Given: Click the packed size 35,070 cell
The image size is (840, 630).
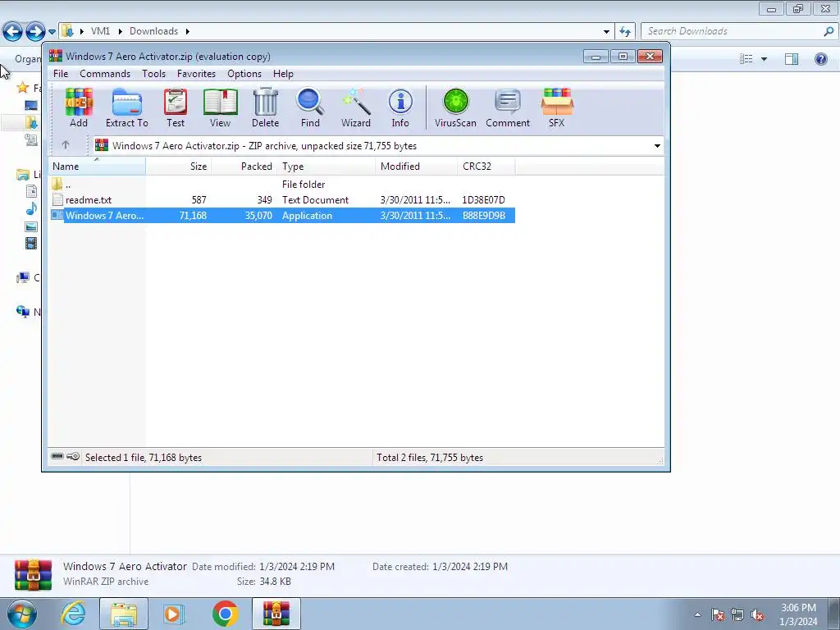Looking at the screenshot, I should 258,216.
